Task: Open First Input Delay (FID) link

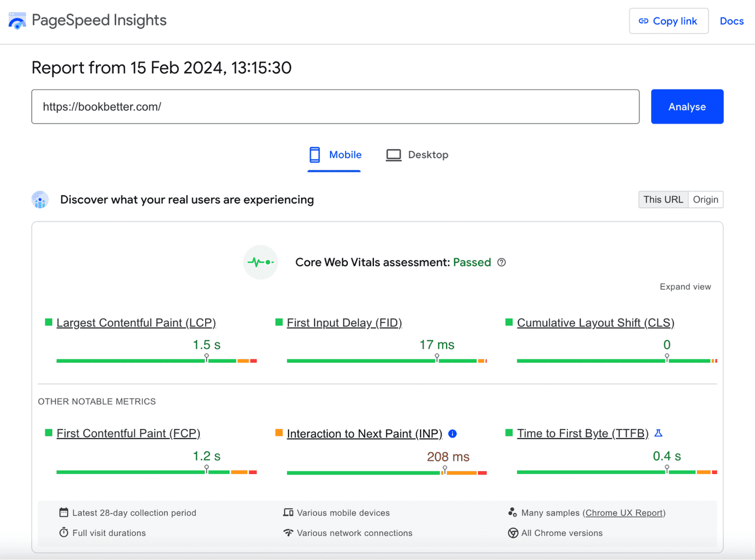Action: click(x=344, y=323)
